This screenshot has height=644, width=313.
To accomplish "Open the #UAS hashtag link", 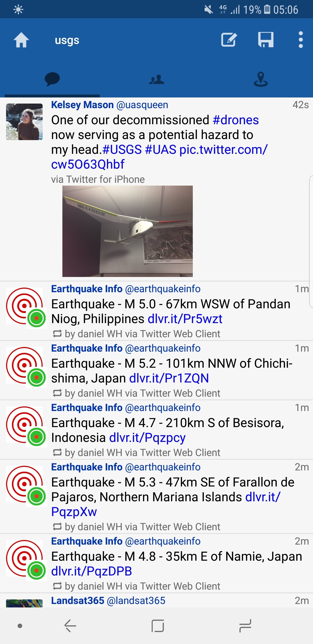I will [161, 149].
